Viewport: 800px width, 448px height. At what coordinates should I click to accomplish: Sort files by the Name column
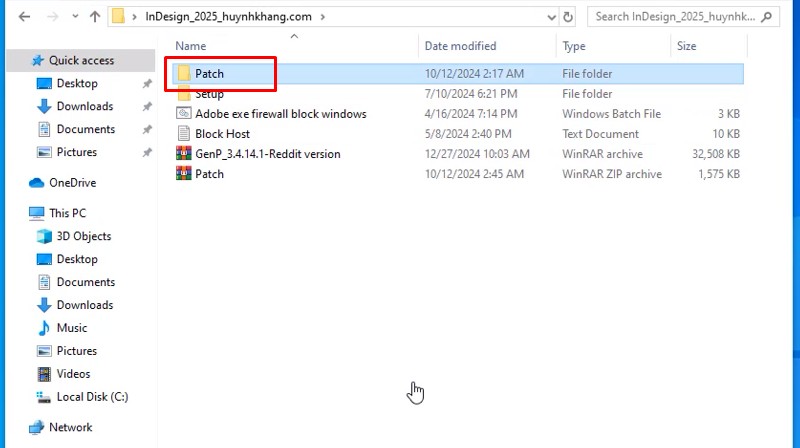191,46
